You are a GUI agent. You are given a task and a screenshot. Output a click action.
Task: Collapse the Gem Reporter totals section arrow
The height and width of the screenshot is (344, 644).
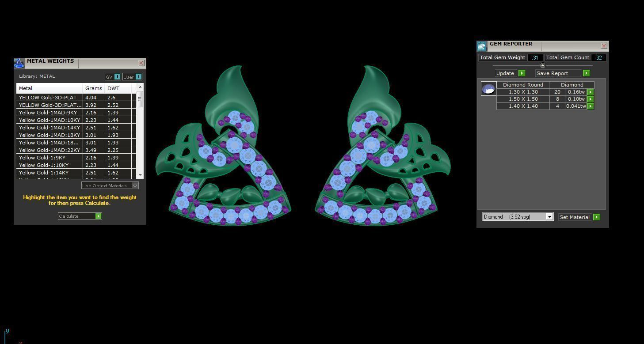[x=543, y=65]
